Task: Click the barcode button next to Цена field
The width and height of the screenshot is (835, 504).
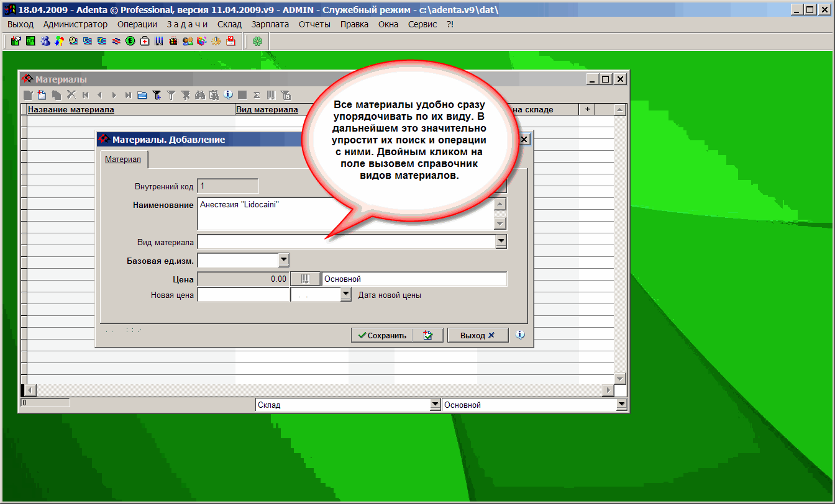Action: click(x=305, y=279)
